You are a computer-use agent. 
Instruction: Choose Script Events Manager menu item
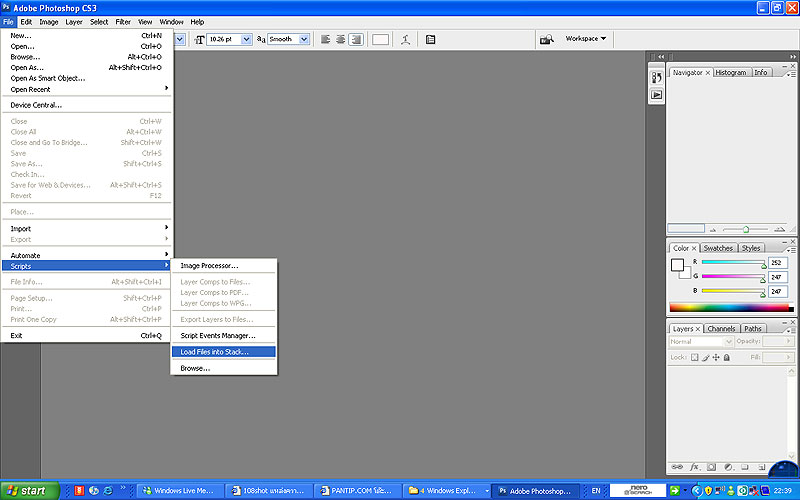224,336
